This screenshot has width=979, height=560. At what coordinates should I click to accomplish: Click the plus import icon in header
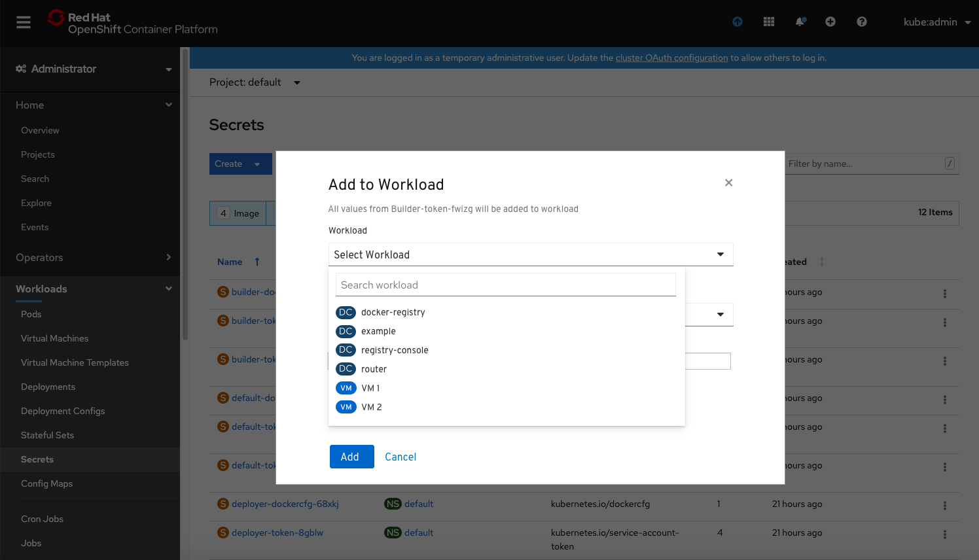coord(830,22)
